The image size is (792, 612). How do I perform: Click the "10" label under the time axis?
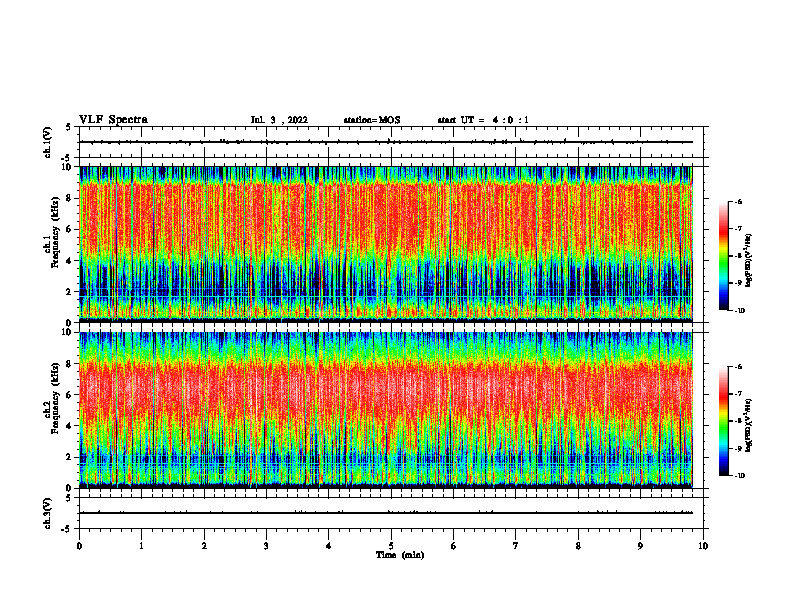[703, 546]
